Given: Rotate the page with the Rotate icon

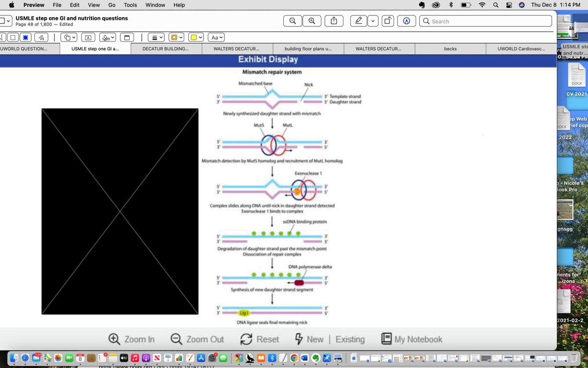Looking at the screenshot, I should point(388,21).
